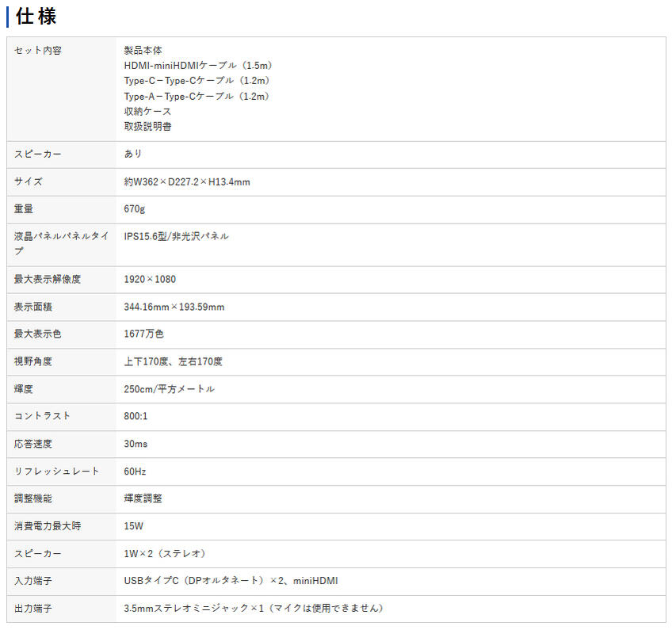Click the リフレッシュレート value 60Hz
This screenshot has height=630, width=672.
(135, 472)
